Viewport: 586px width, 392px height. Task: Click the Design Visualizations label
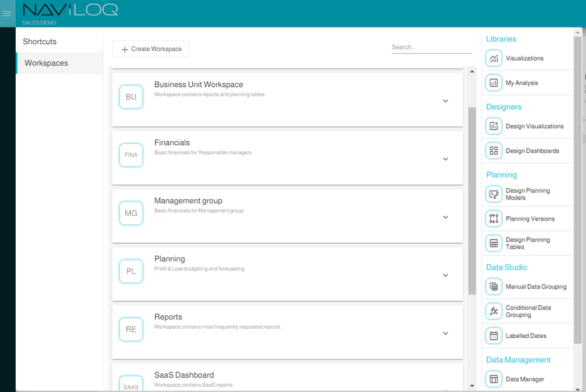[x=534, y=126]
